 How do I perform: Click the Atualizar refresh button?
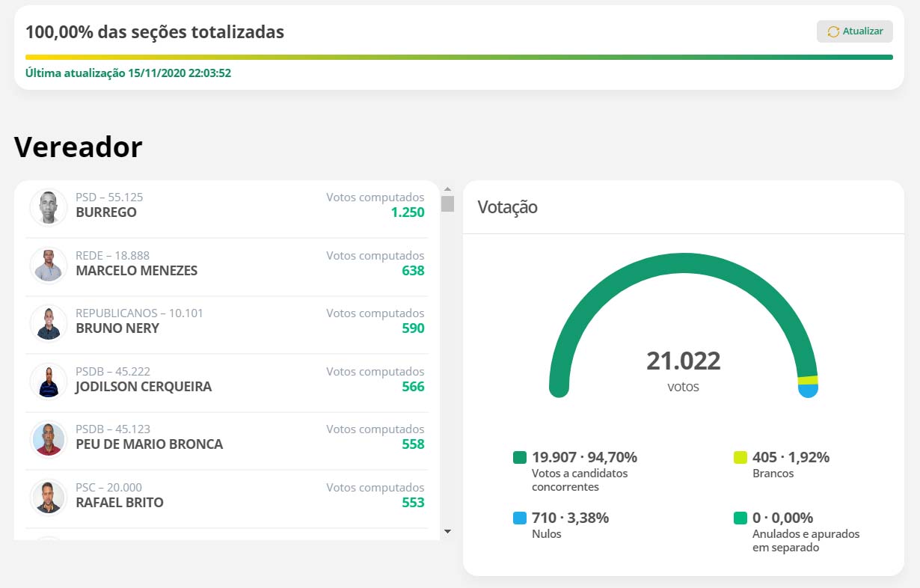854,31
